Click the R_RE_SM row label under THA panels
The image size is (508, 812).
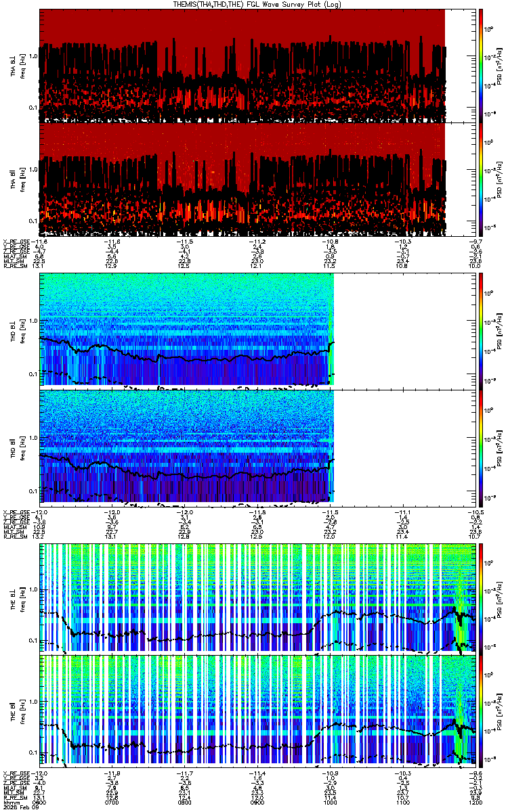click(16, 266)
